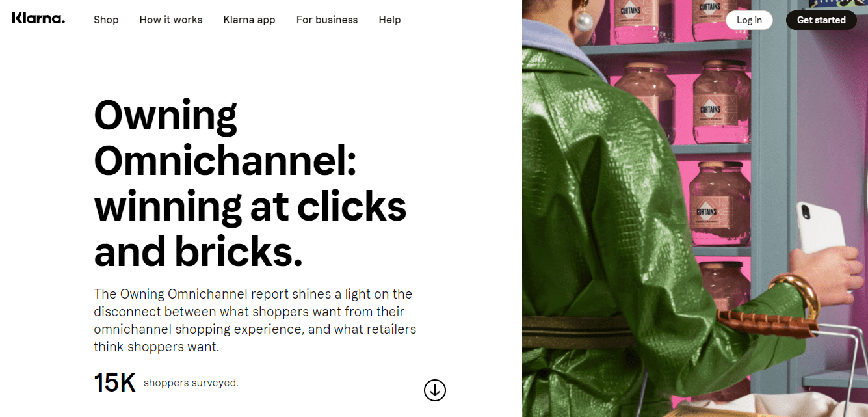Click the shoppers surveyed label
Viewport: 868px width, 417px height.
[191, 383]
